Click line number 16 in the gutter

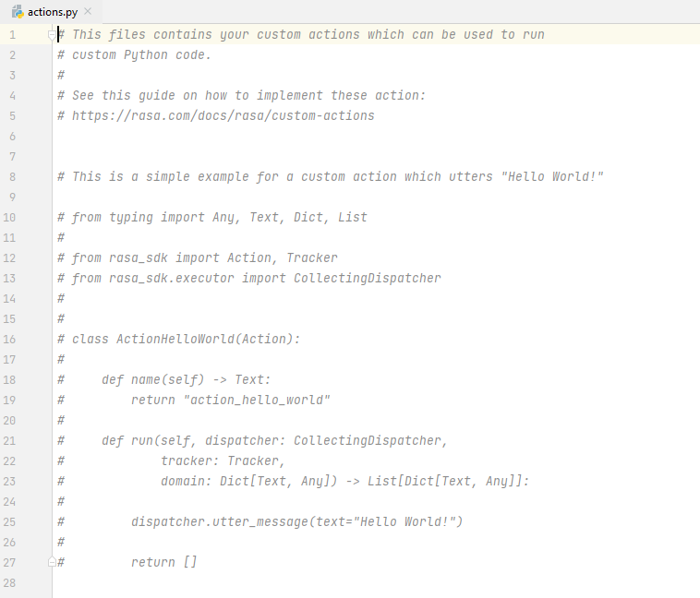(x=10, y=340)
